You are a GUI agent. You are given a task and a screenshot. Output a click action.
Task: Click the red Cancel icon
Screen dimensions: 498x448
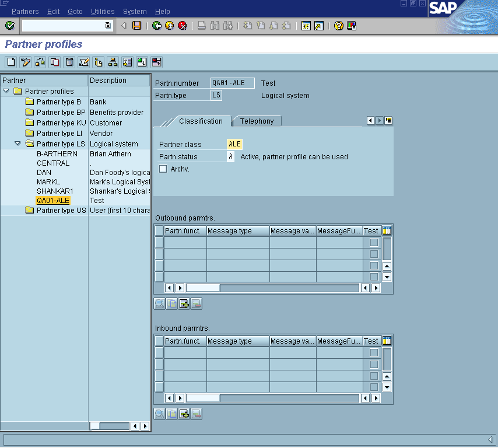[183, 26]
